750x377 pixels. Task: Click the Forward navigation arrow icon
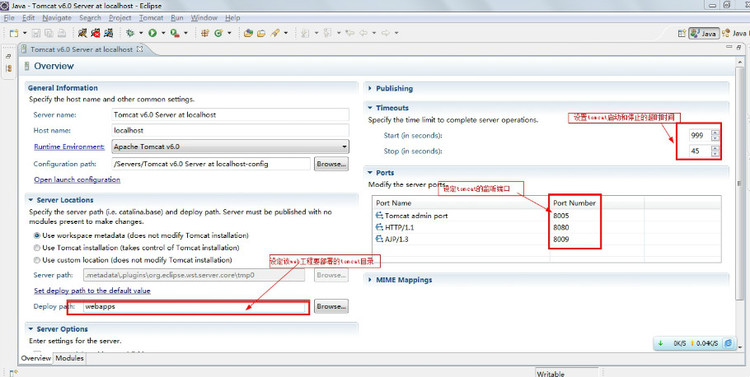(386, 33)
